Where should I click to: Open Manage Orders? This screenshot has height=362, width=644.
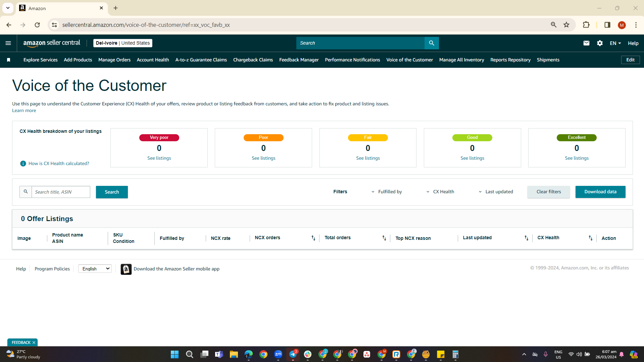tap(114, 60)
